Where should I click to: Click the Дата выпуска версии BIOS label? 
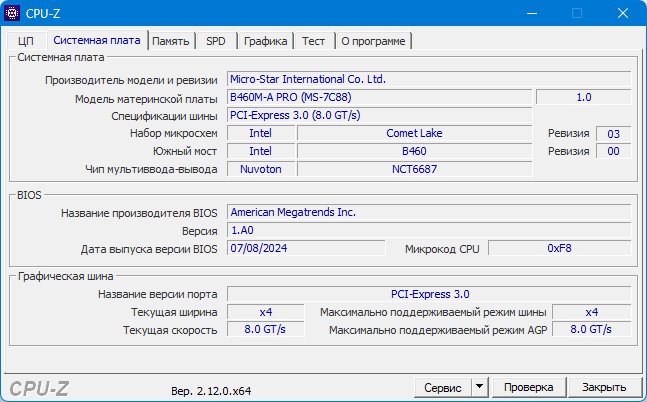click(149, 249)
